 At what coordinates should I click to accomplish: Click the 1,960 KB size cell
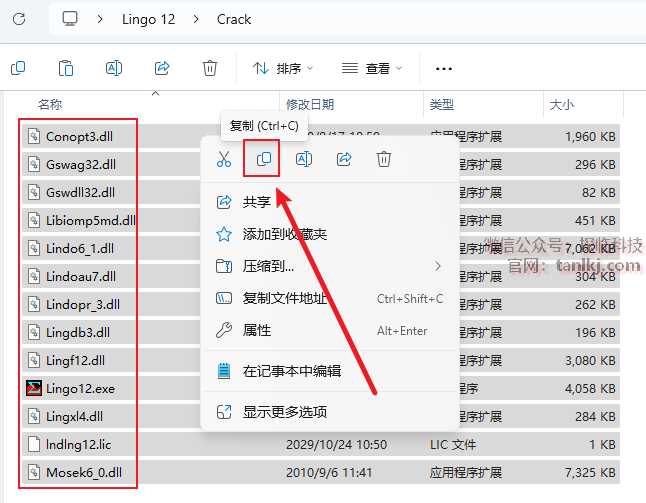coord(590,136)
